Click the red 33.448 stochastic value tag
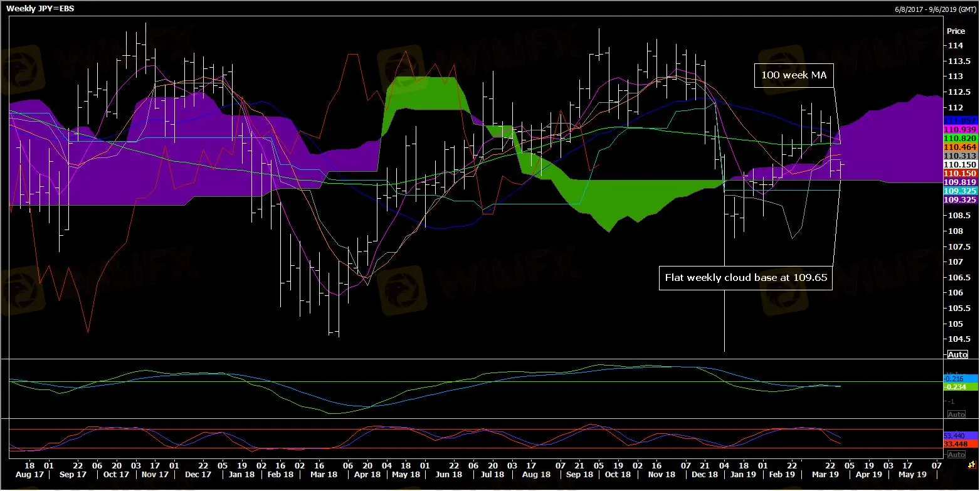Viewport: 980px width, 491px height. [x=959, y=444]
